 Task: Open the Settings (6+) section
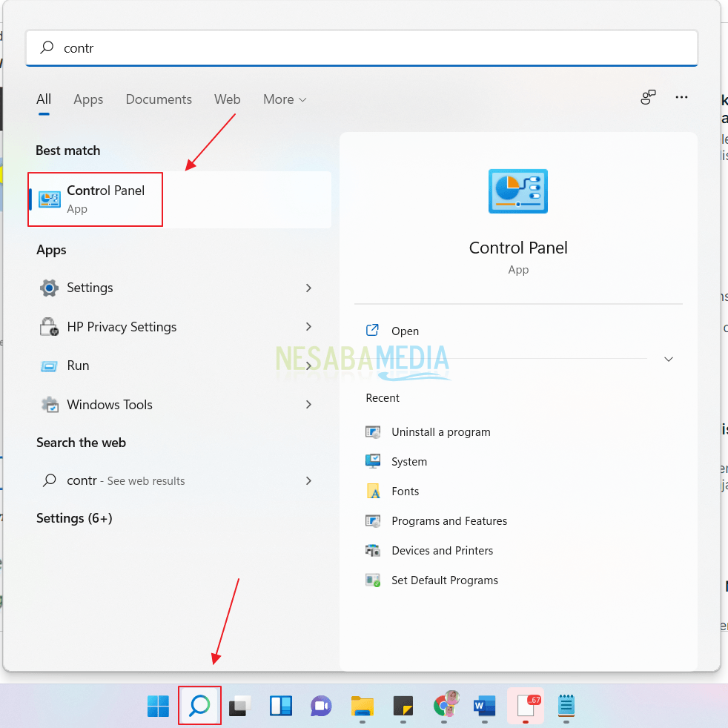pyautogui.click(x=74, y=518)
